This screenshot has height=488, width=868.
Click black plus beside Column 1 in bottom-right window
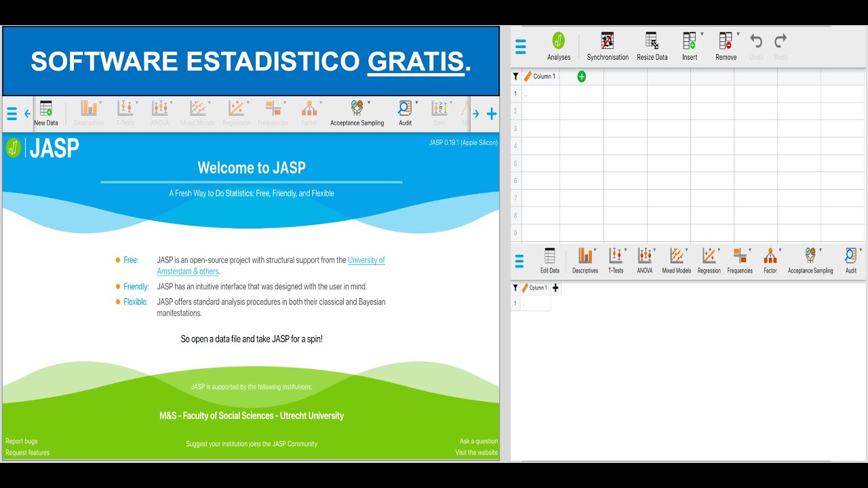click(x=556, y=288)
